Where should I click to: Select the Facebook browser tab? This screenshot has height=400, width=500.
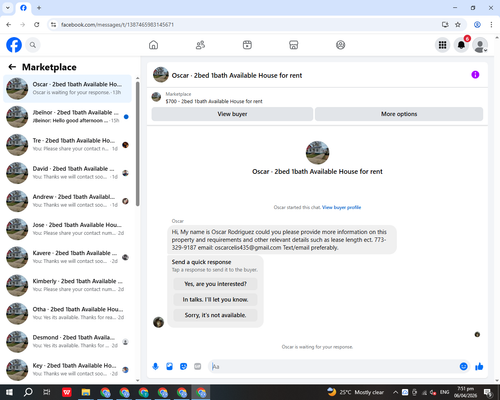[23, 8]
